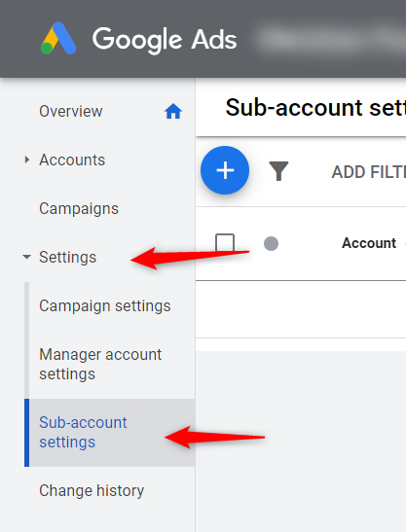Click the Google Ads title text
Viewport: 406px width, 532px height.
pos(165,40)
